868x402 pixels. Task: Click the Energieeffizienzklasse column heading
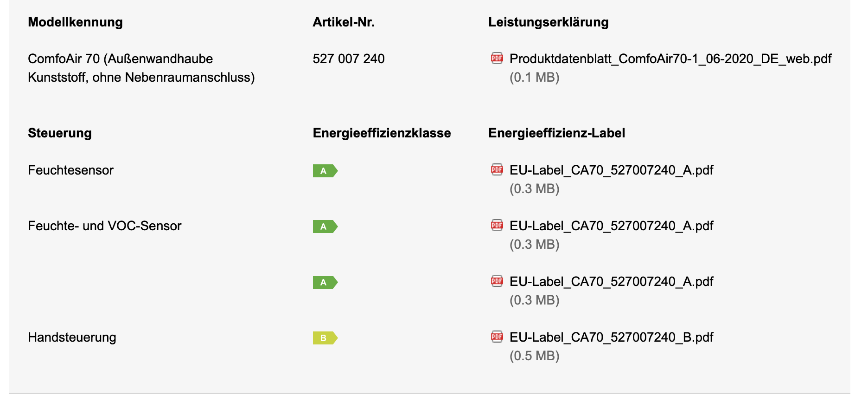pos(382,133)
